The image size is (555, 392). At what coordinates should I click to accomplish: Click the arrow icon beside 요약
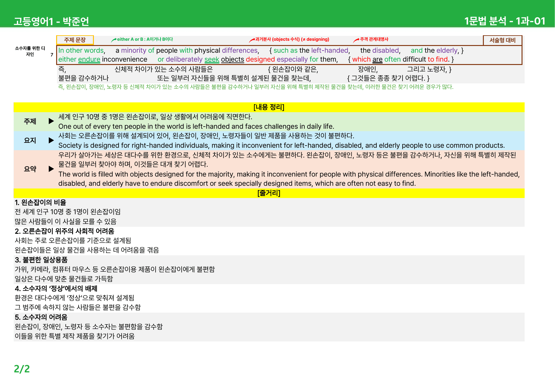point(51,169)
